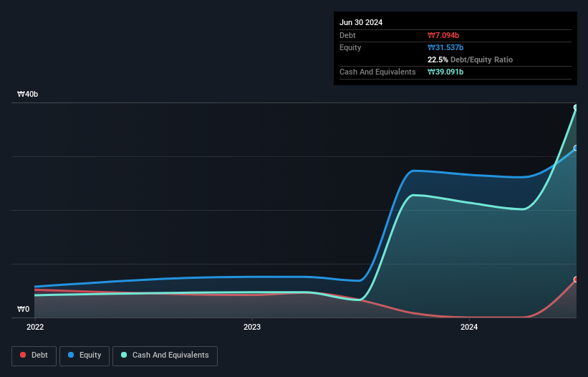
Task: Click the Debt label in tooltip
Action: click(347, 35)
